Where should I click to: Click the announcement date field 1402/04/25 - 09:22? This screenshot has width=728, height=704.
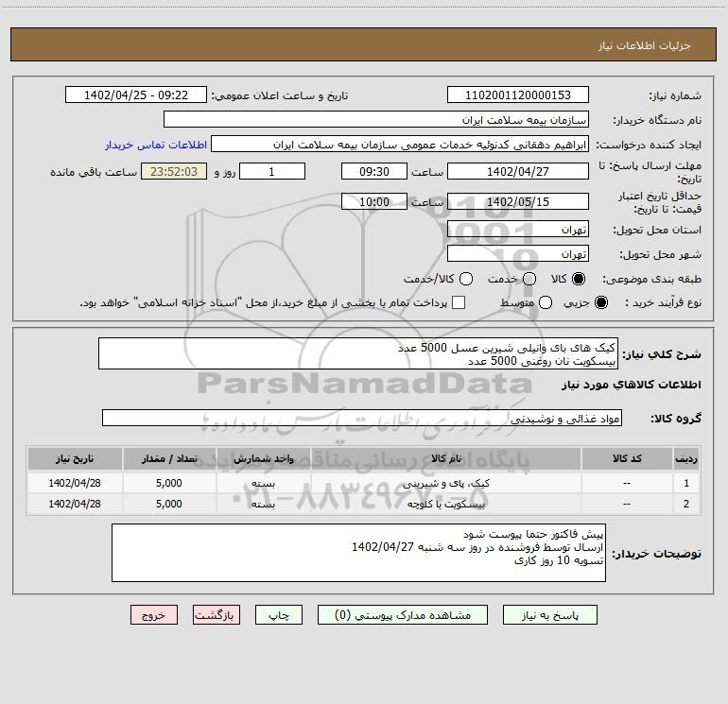136,95
